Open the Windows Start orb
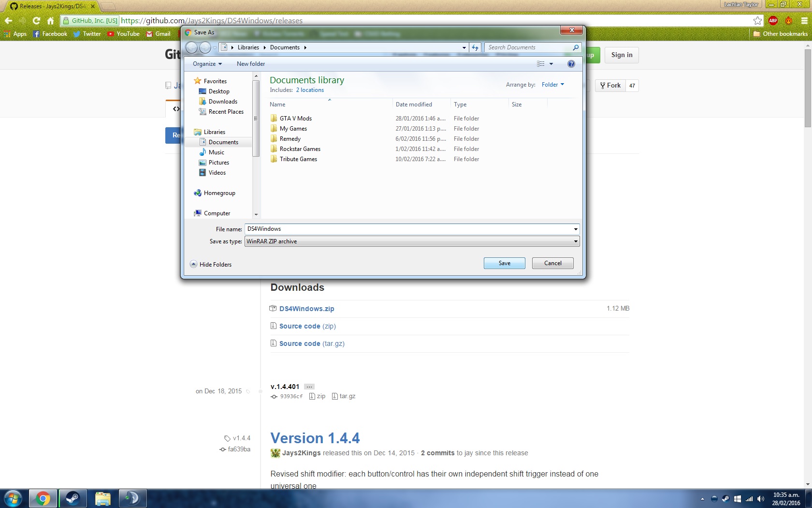The height and width of the screenshot is (508, 812). pos(13,498)
